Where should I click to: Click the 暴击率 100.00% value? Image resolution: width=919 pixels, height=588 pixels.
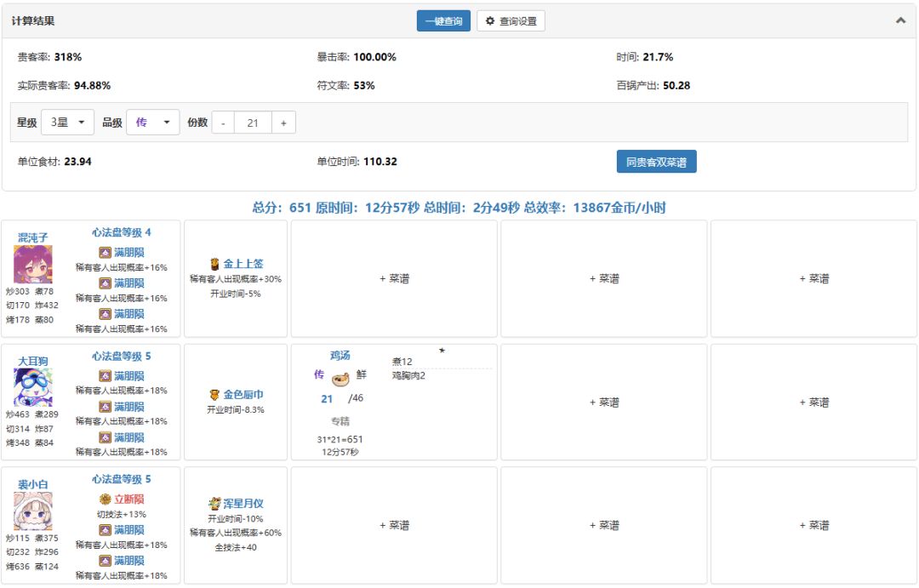click(374, 57)
